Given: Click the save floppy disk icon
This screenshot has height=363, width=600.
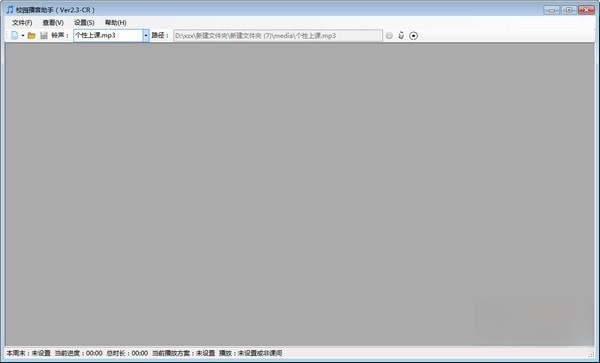Looking at the screenshot, I should [x=44, y=36].
